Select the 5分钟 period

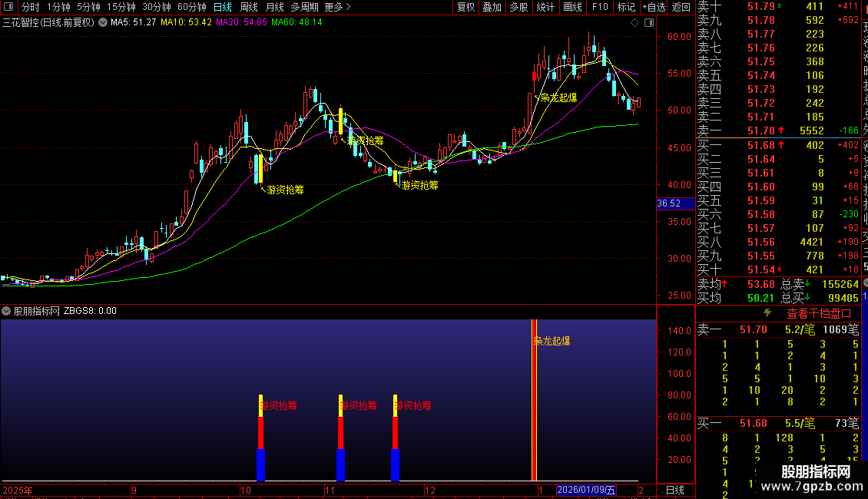click(x=88, y=7)
